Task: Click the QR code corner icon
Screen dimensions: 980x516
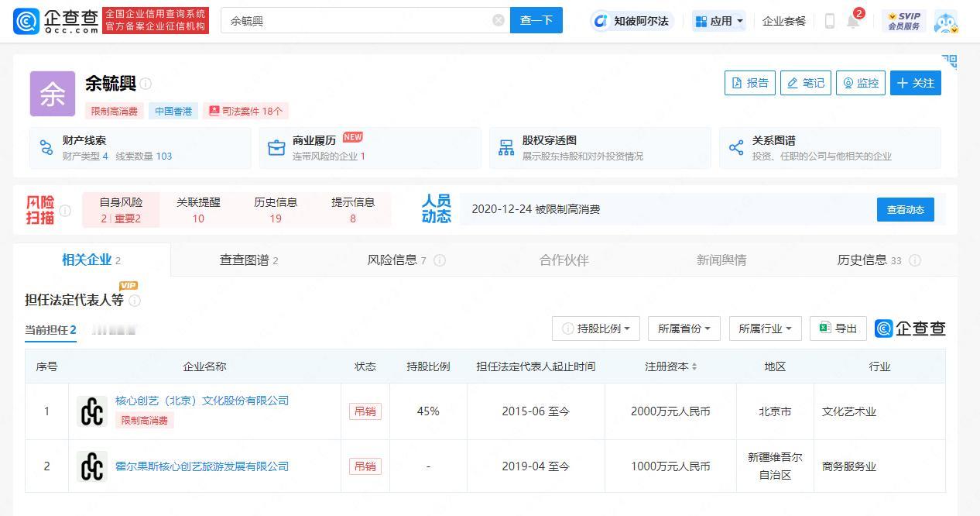Action: pos(950,62)
